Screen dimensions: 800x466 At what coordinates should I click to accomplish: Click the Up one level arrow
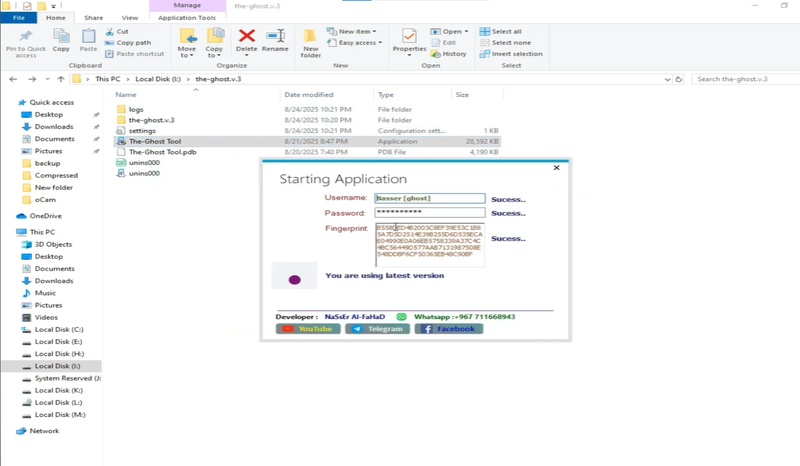click(x=61, y=79)
